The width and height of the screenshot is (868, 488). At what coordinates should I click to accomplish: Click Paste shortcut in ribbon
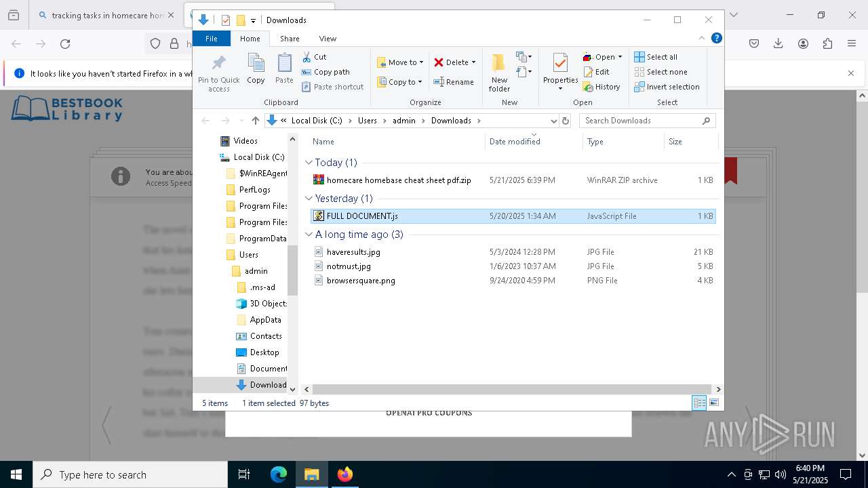point(332,87)
